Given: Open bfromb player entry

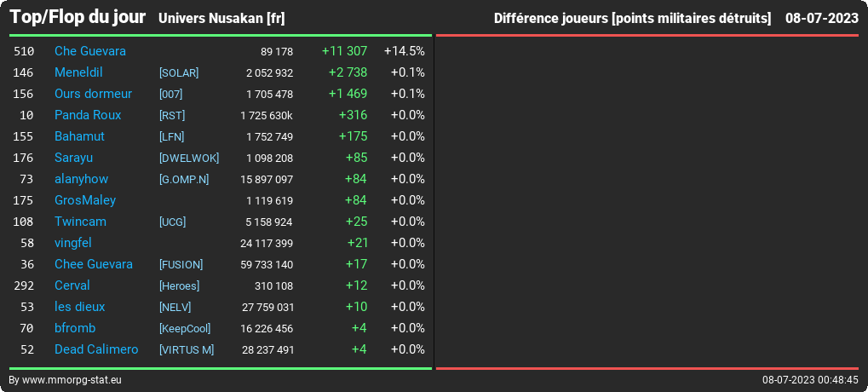Looking at the screenshot, I should tap(75, 328).
